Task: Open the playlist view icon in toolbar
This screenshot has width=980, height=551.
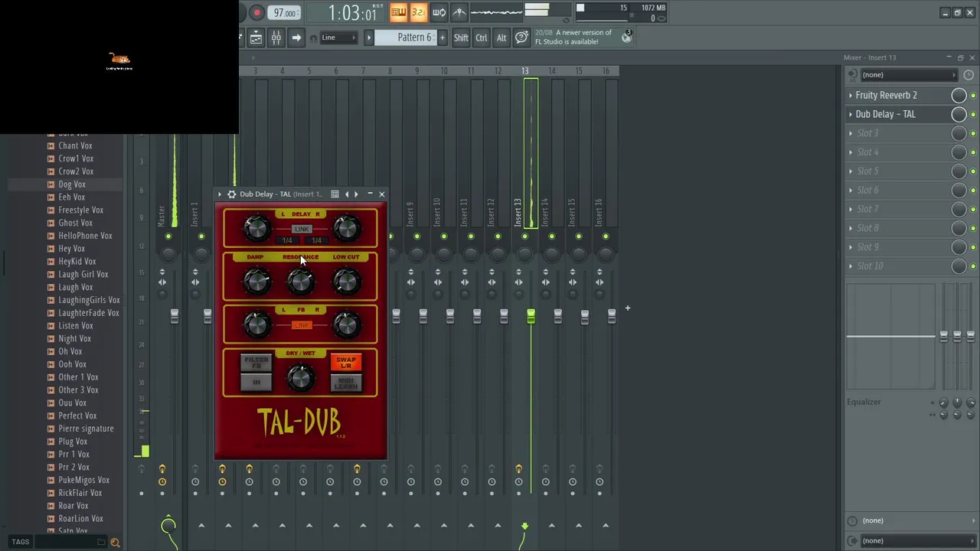Action: click(x=256, y=37)
